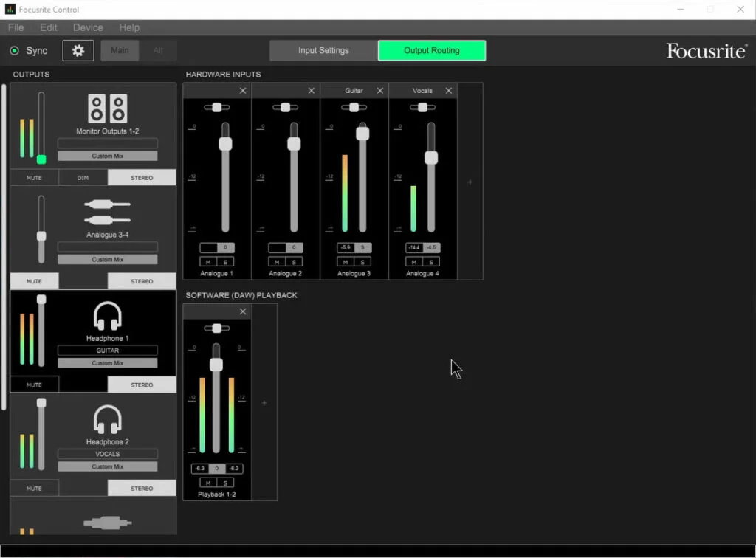Solo the Playback 1-2 channel with S
The image size is (756, 558).
tap(225, 483)
